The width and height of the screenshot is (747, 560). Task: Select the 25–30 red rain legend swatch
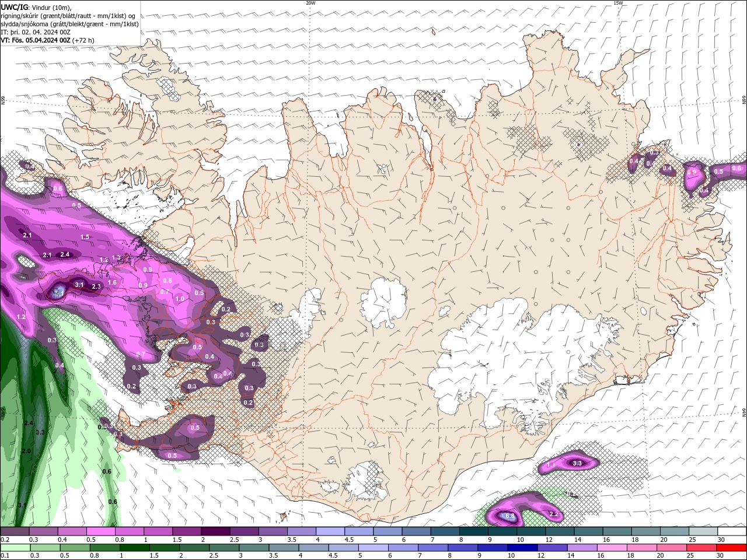click(702, 548)
